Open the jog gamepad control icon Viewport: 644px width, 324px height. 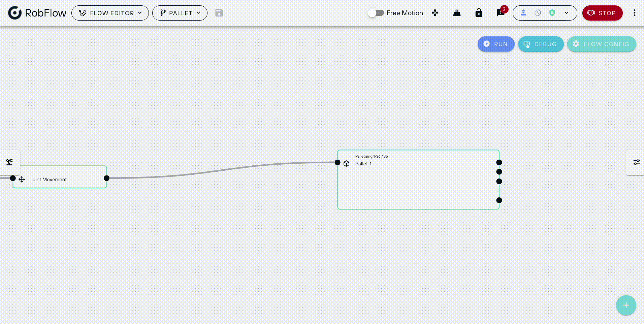435,13
